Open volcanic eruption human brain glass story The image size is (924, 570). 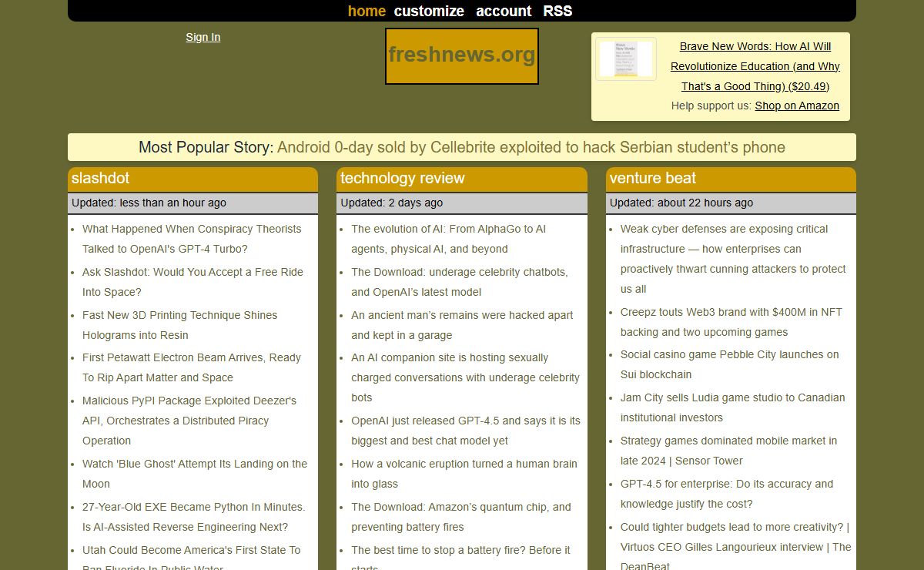pyautogui.click(x=464, y=474)
